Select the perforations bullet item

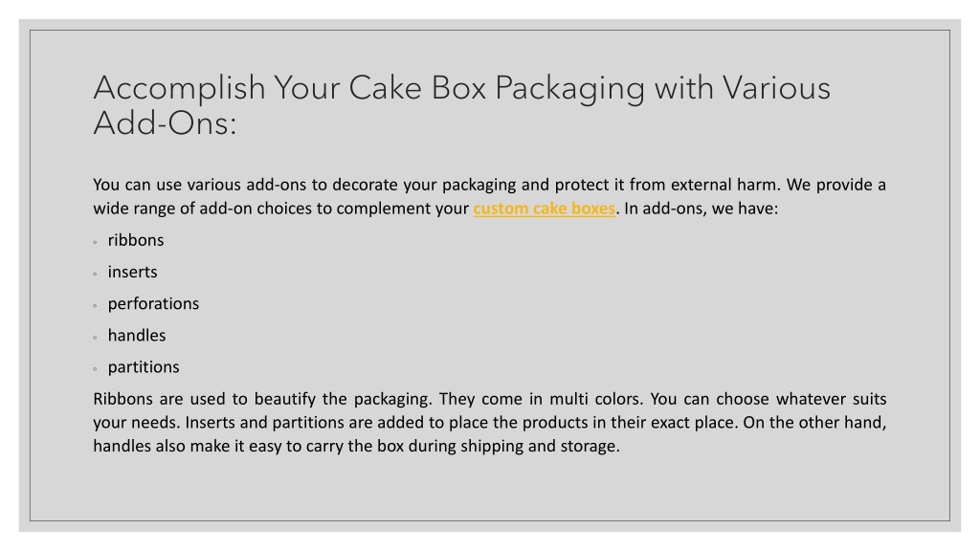click(153, 304)
